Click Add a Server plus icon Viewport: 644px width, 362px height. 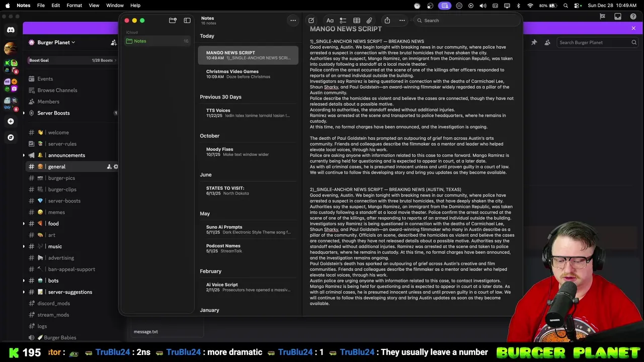coord(11,121)
